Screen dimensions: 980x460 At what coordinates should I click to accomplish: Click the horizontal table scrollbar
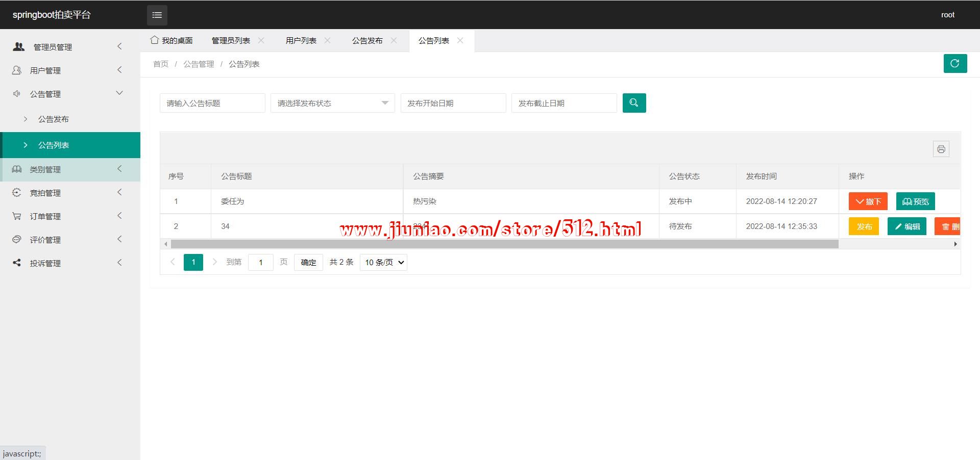[x=504, y=244]
